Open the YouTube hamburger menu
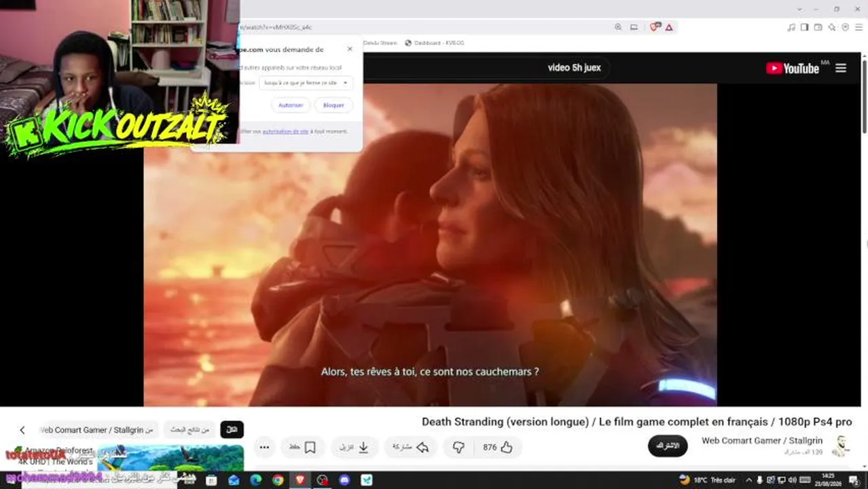This screenshot has height=489, width=868. tap(841, 68)
